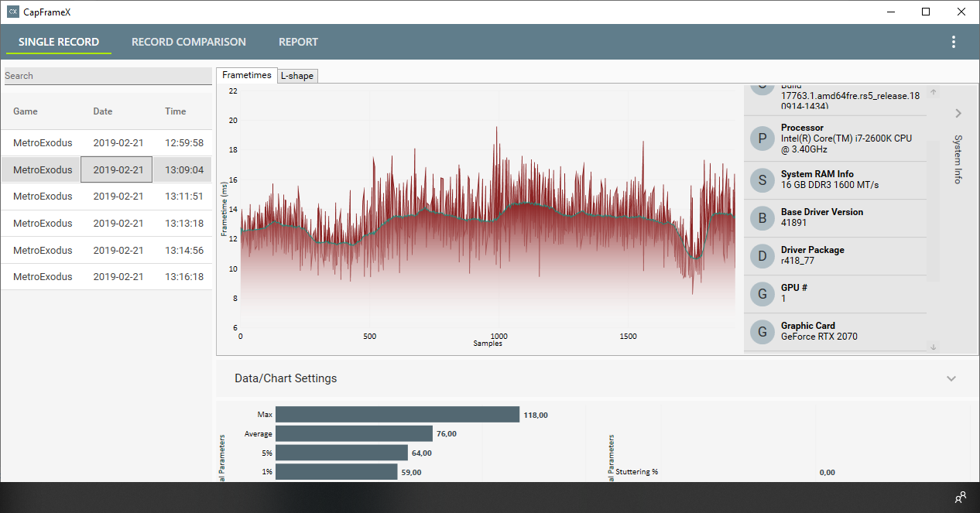Switch to the L-shape chart tab
Image resolution: width=980 pixels, height=513 pixels.
coord(297,76)
